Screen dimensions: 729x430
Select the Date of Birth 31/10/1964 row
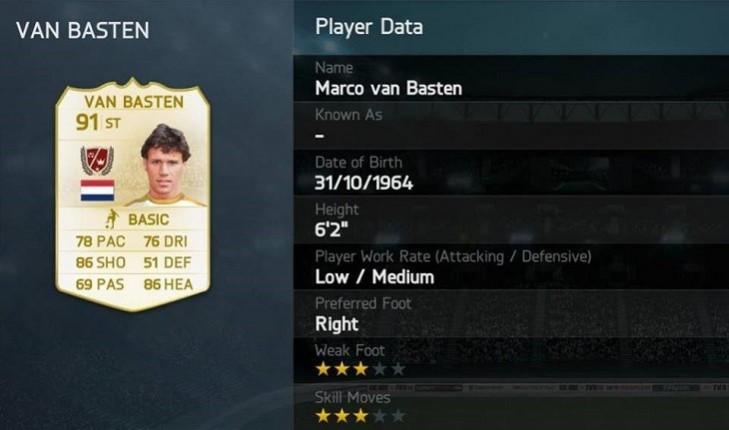pos(511,172)
